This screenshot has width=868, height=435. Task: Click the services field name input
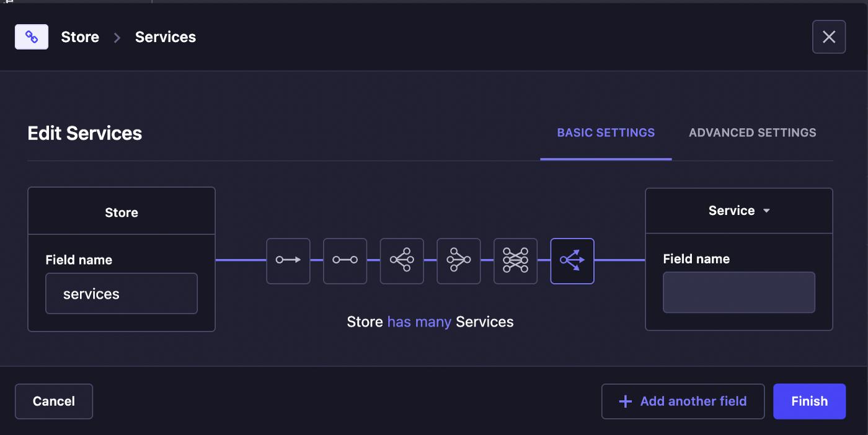pyautogui.click(x=121, y=294)
